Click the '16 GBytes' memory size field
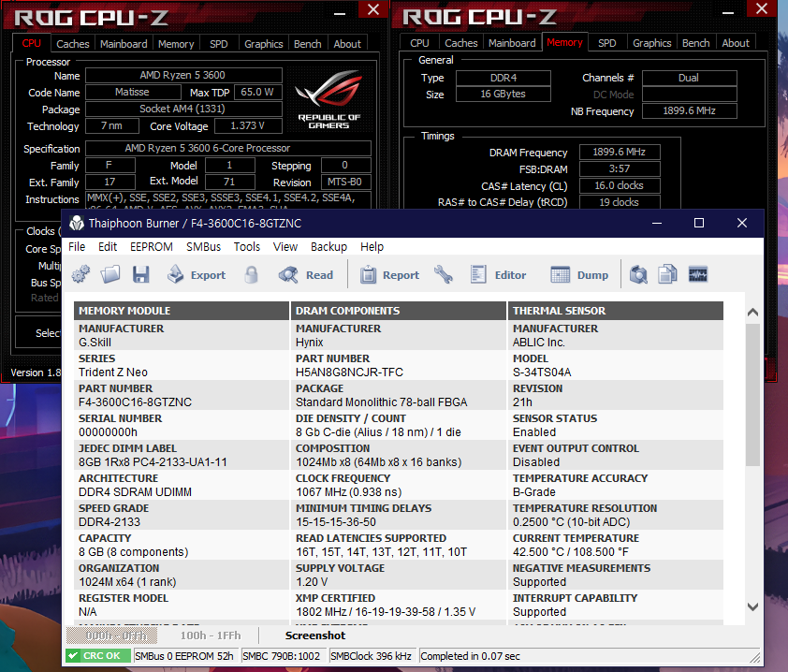The height and width of the screenshot is (672, 788). click(503, 94)
